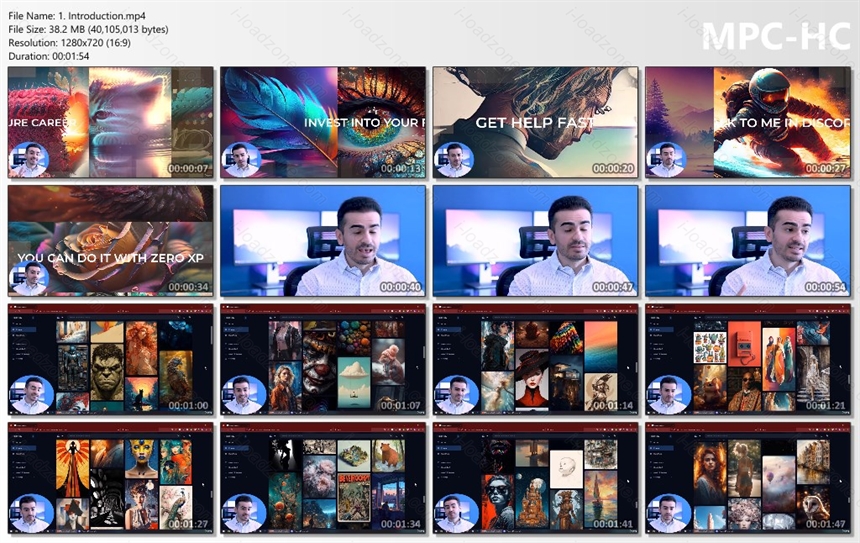Click the presenter avatar circle in the 00:00:07 frame
Image resolution: width=860 pixels, height=543 pixels.
(30, 160)
